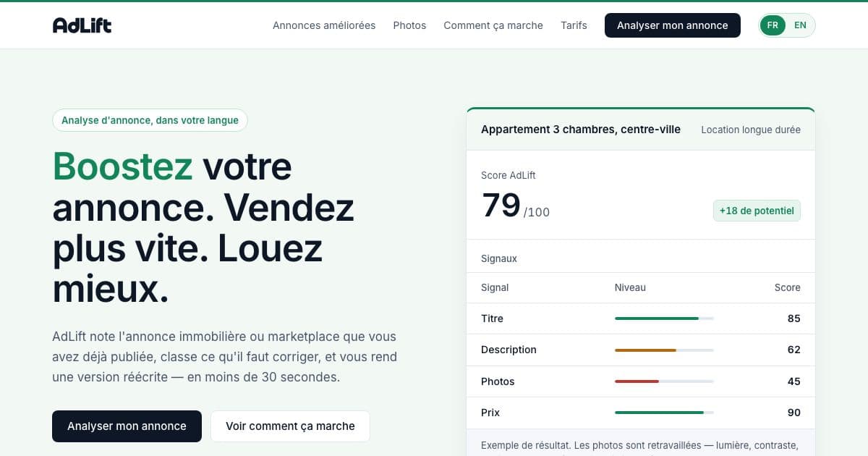Image resolution: width=868 pixels, height=456 pixels.
Task: Go to Photos nav link
Action: 409,25
